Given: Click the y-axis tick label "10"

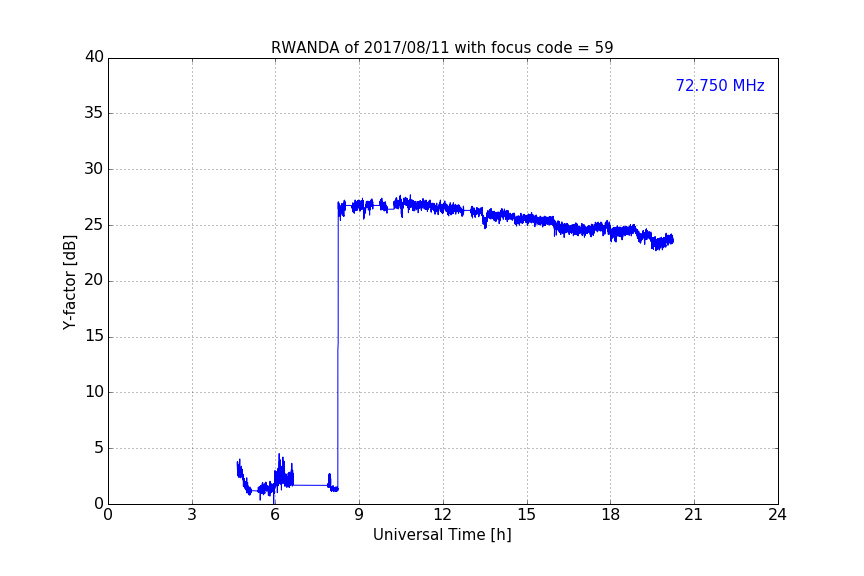Looking at the screenshot, I should (x=94, y=392).
